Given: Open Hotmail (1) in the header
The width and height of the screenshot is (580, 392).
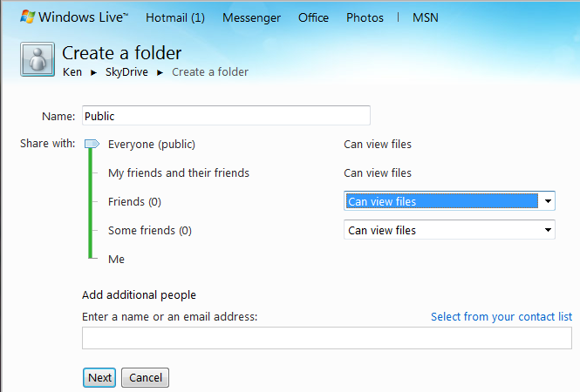Looking at the screenshot, I should tap(175, 17).
